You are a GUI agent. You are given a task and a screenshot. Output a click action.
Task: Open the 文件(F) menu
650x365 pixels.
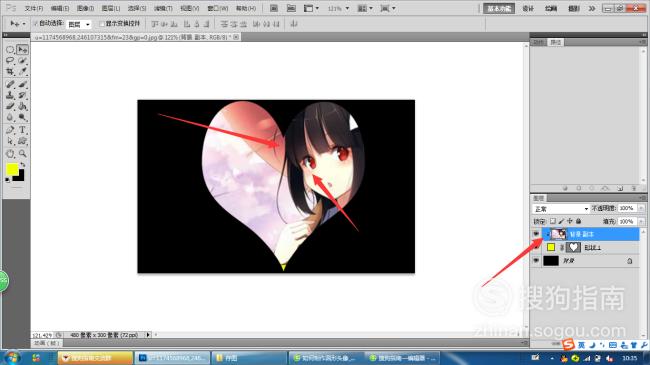34,8
